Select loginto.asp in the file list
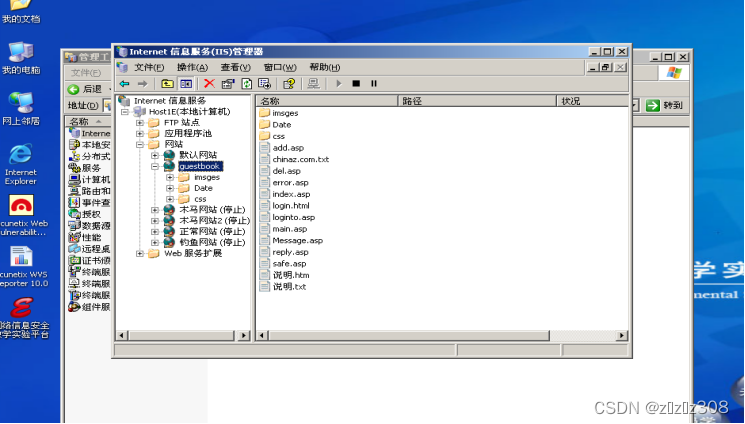Screen dimensions: 745x424 pos(293,217)
